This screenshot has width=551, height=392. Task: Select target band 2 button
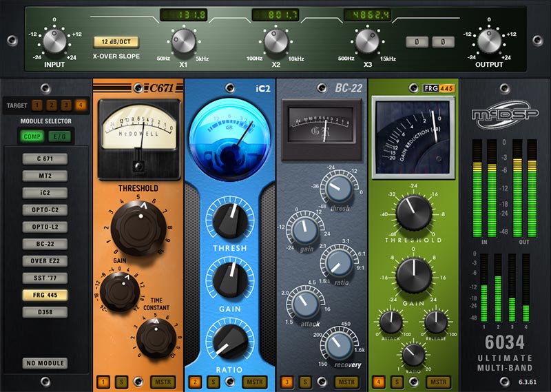pos(51,105)
